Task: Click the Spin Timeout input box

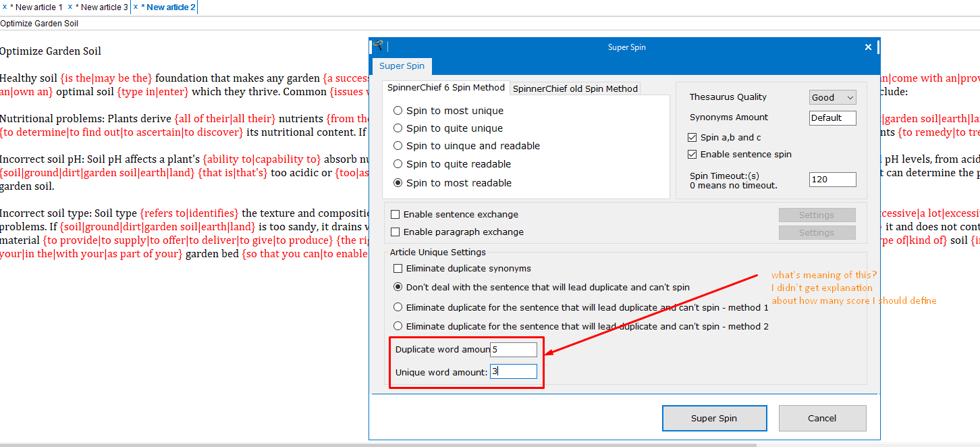Action: click(832, 180)
